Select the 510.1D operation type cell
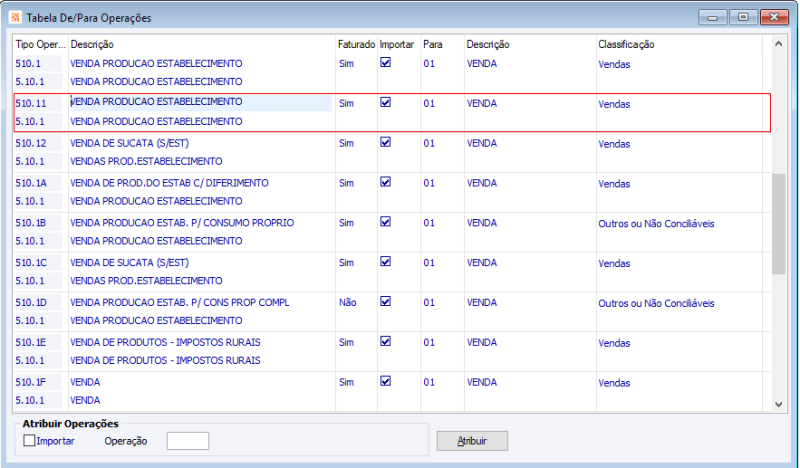 38,302
